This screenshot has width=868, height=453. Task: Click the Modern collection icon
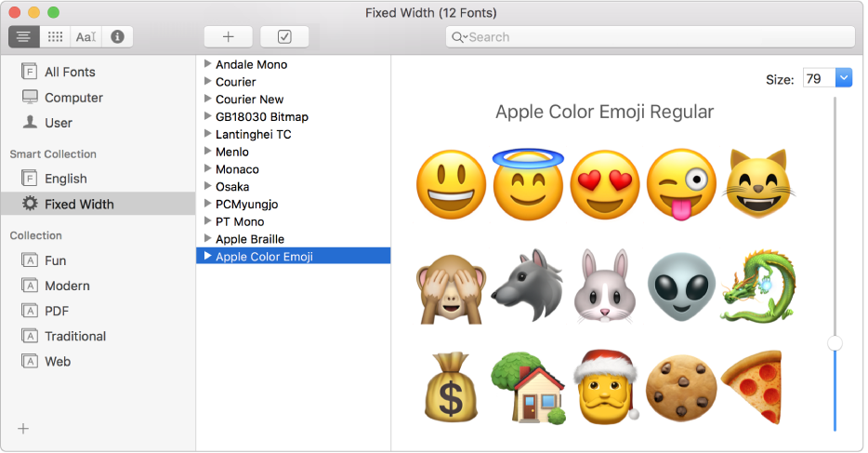30,286
